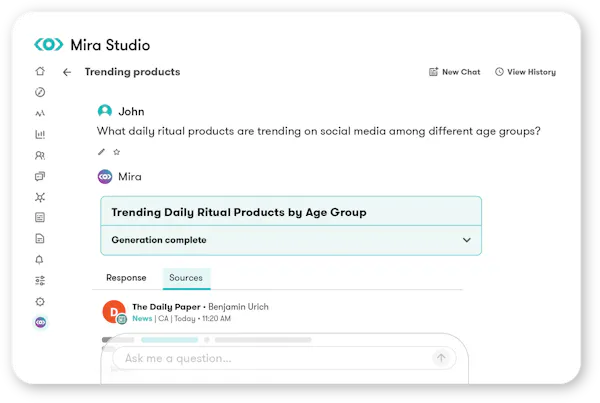Click the Benjamin Urich author name
Viewport: 600px width, 403px height.
(x=238, y=307)
